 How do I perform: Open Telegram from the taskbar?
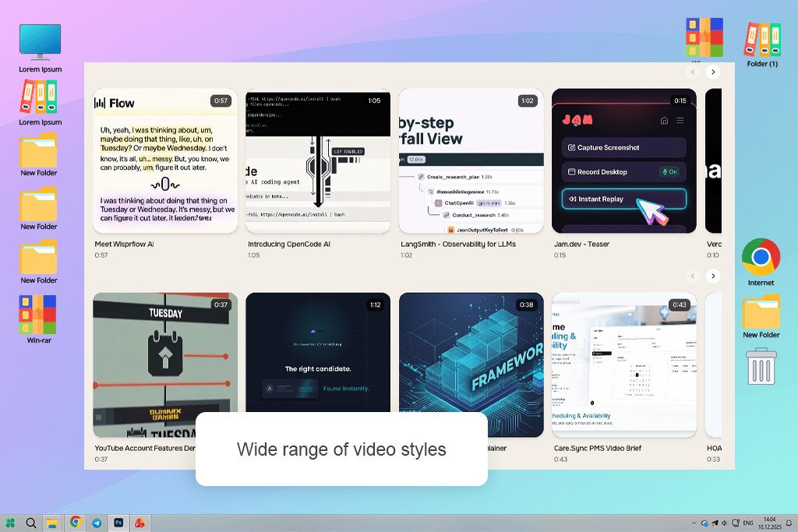pyautogui.click(x=97, y=523)
